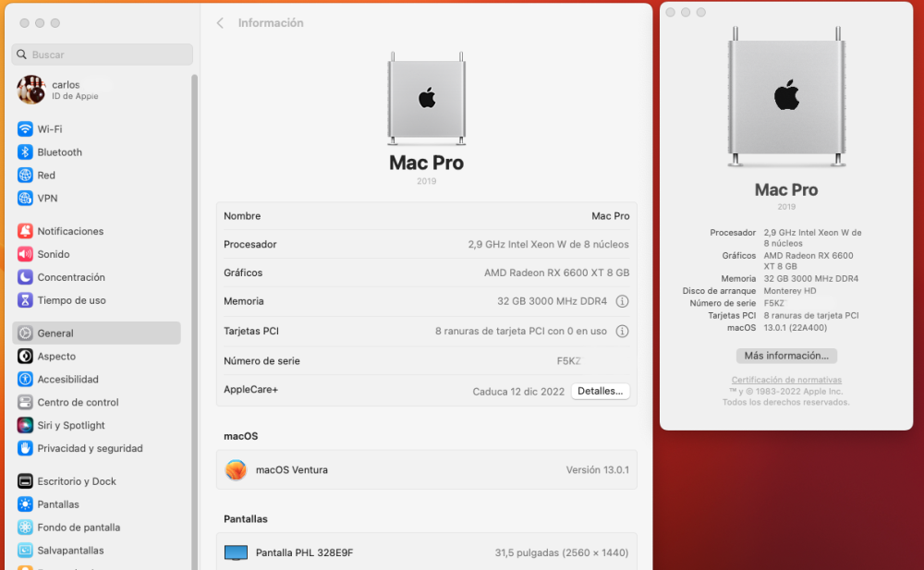This screenshot has width=924, height=570.
Task: Click carlos profile avatar picture
Action: click(31, 90)
